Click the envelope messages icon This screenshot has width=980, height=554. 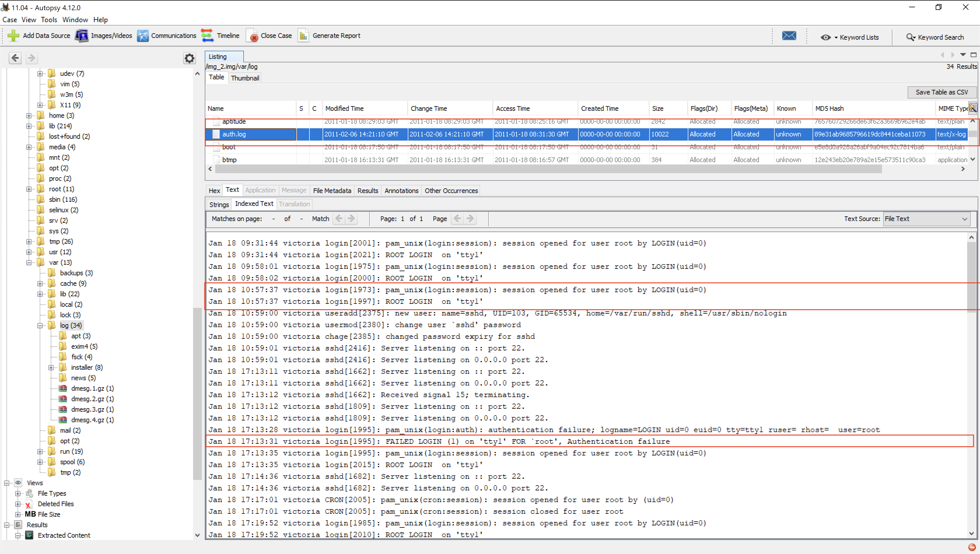click(x=789, y=36)
